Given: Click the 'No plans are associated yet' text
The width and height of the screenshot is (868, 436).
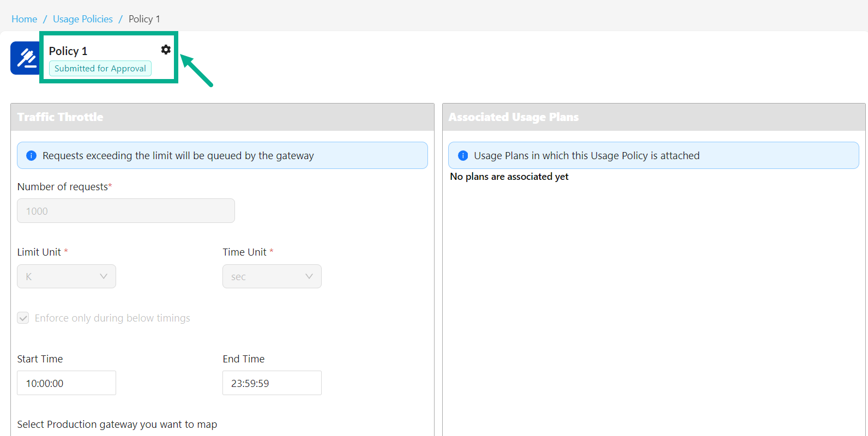Looking at the screenshot, I should (509, 177).
